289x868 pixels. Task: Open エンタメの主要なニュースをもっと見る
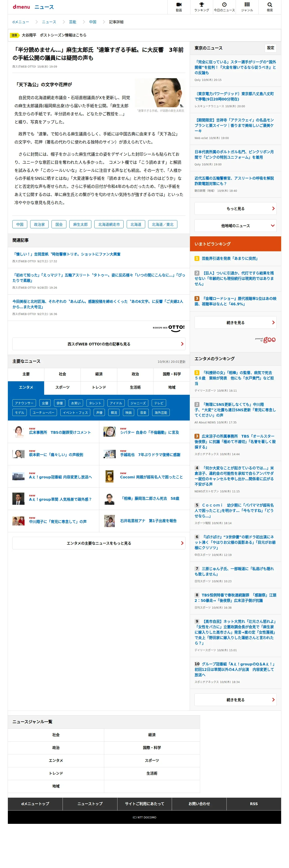(x=99, y=543)
